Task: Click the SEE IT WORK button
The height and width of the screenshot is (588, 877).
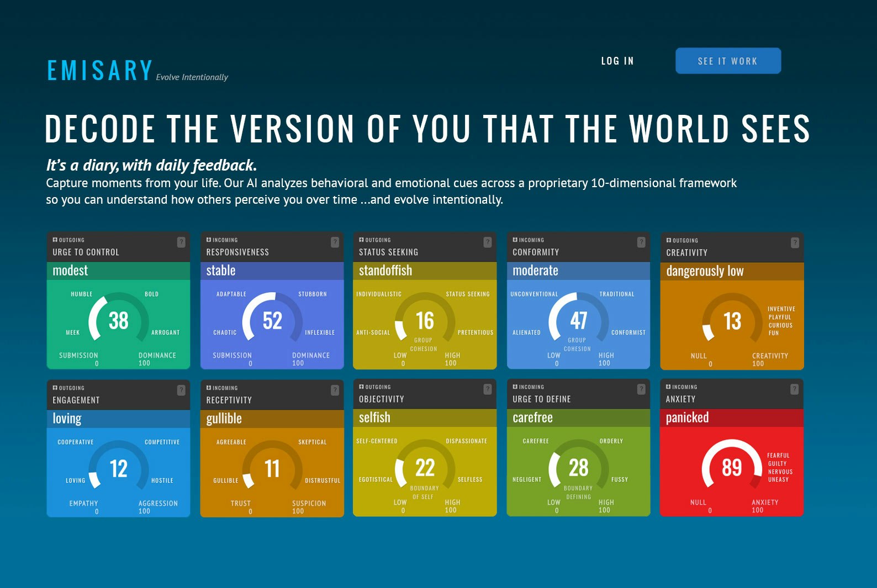Action: [x=728, y=61]
